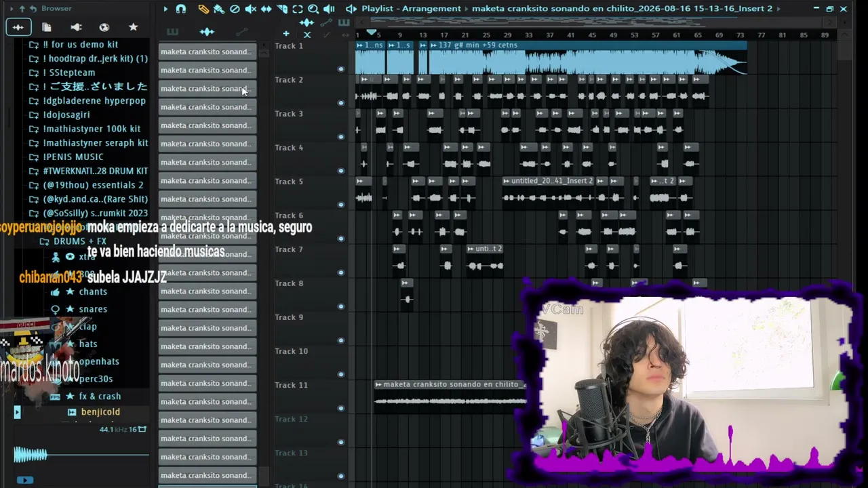Click the browser up-arrow icon

(x=22, y=9)
